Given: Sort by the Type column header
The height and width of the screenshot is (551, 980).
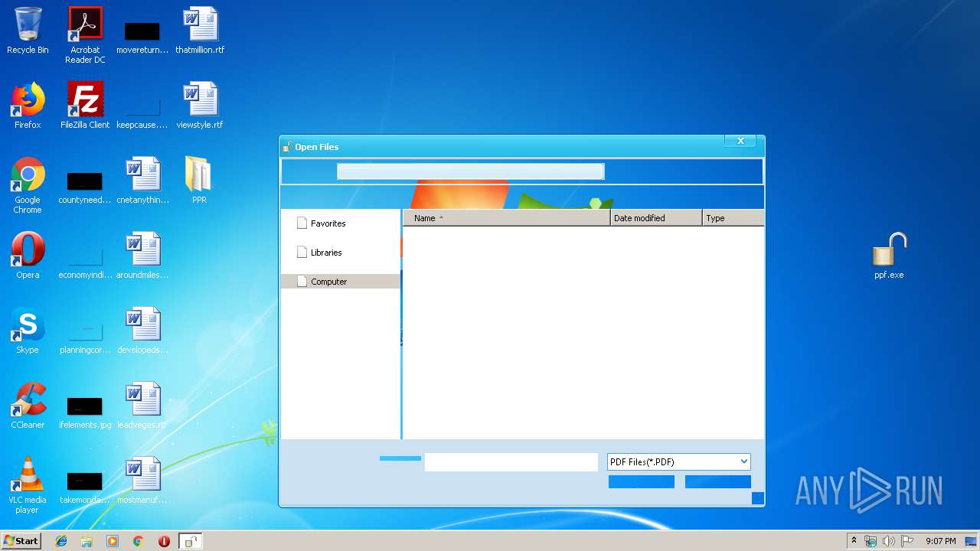Looking at the screenshot, I should coord(733,218).
